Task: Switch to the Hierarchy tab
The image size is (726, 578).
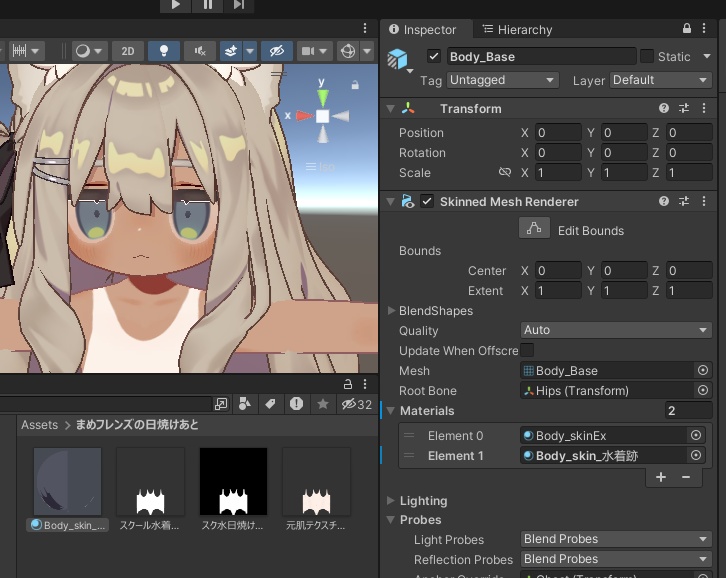Action: pyautogui.click(x=516, y=30)
